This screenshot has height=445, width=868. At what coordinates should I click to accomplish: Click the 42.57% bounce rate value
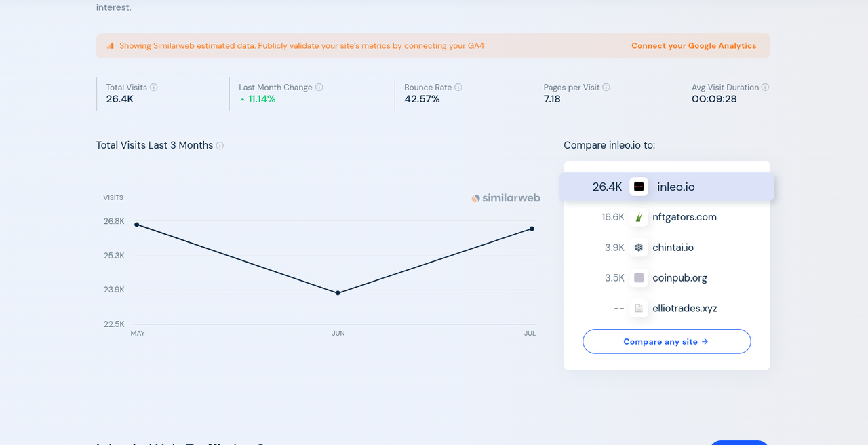[x=422, y=99]
